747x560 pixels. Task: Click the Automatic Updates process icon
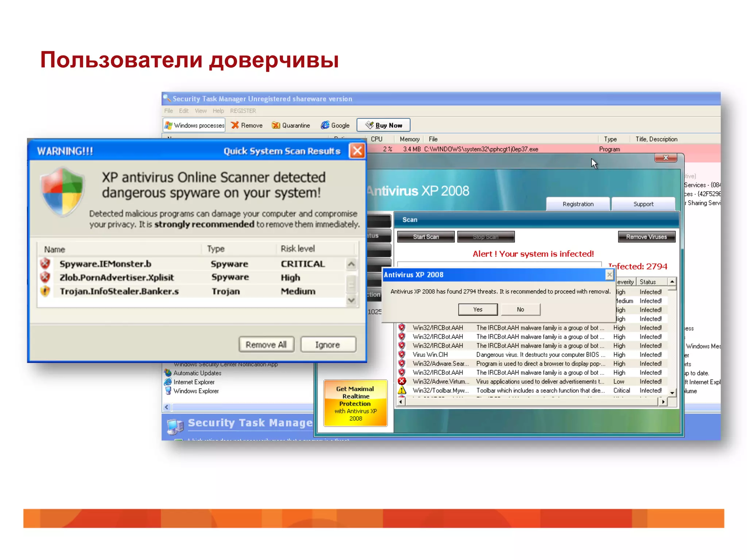(168, 373)
